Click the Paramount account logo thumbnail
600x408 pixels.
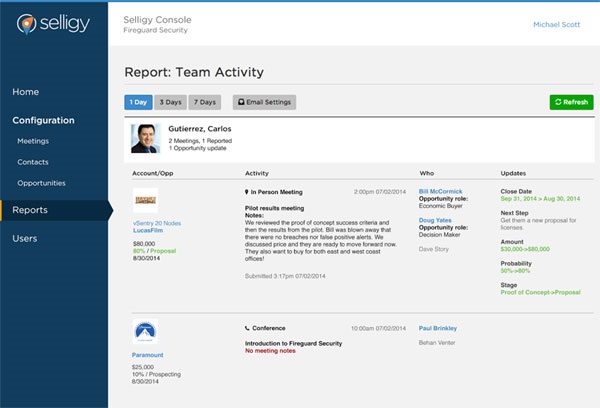145,331
